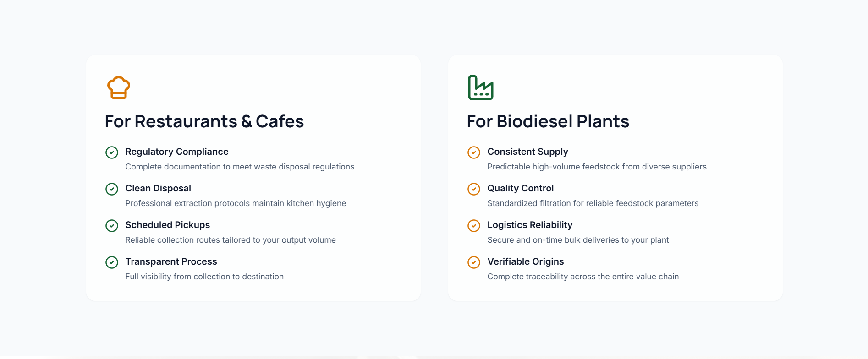
Task: Click check icon beside Consistent Supply
Action: [474, 152]
